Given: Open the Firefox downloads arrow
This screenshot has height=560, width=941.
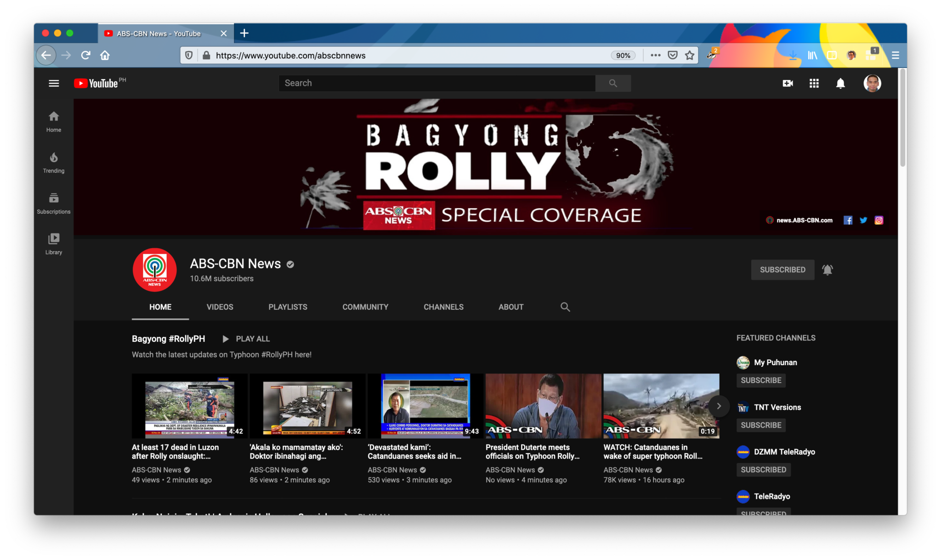Looking at the screenshot, I should point(793,55).
